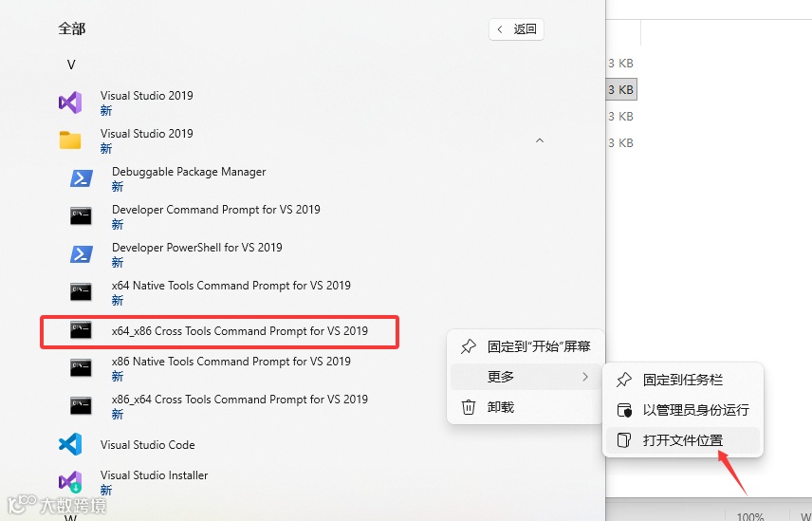The height and width of the screenshot is (521, 812).
Task: Launch Debuggable Package Manager
Action: click(x=189, y=172)
